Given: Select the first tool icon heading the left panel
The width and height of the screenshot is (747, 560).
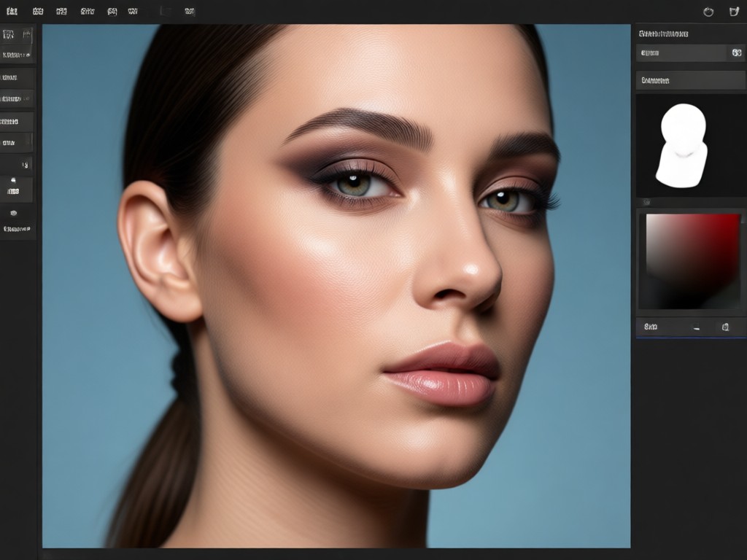Looking at the screenshot, I should [8, 34].
